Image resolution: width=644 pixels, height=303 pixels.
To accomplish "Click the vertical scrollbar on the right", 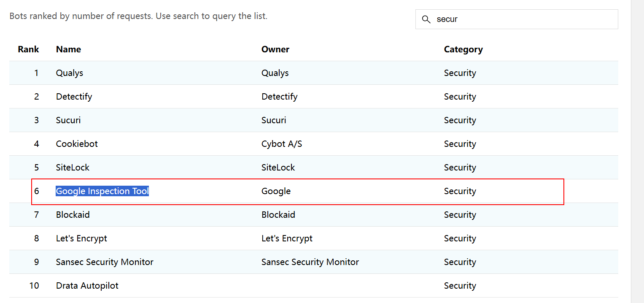I will (637, 151).
